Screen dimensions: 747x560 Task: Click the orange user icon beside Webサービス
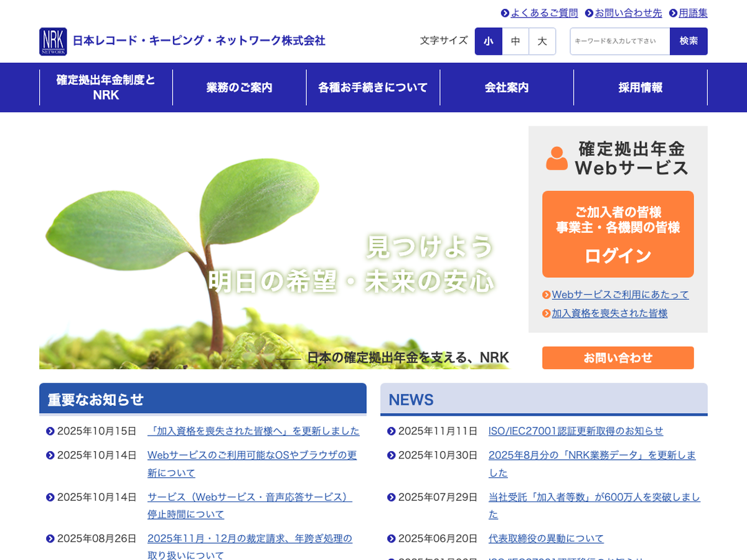[557, 158]
